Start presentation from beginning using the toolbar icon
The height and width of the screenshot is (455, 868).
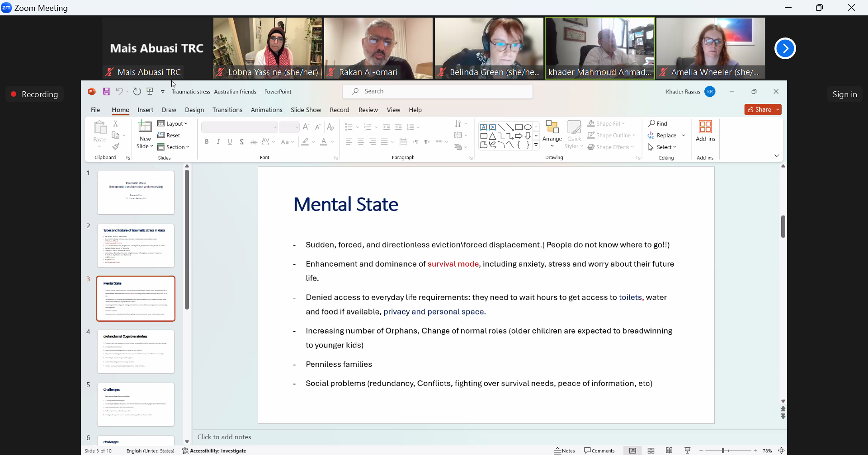click(x=150, y=92)
